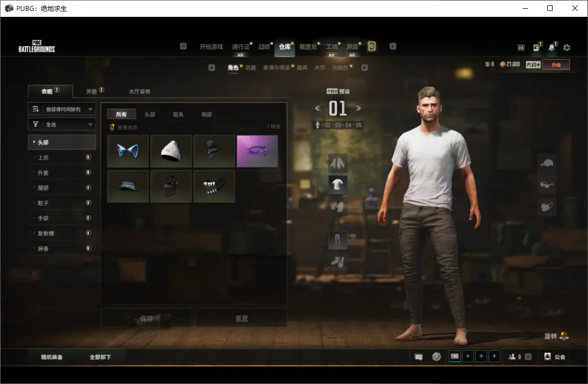Open the 载具 vehicle sub-tab
Screen dimensions: 588x384
tap(302, 68)
